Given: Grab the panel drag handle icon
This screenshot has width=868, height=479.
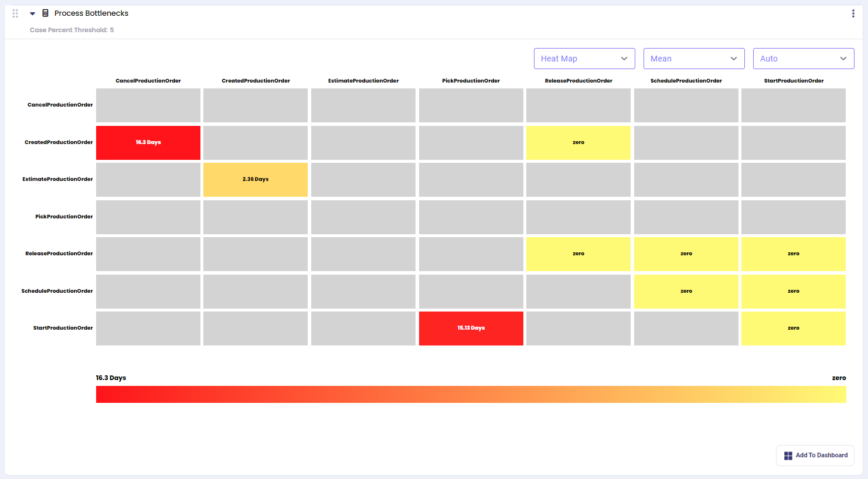Looking at the screenshot, I should (15, 13).
